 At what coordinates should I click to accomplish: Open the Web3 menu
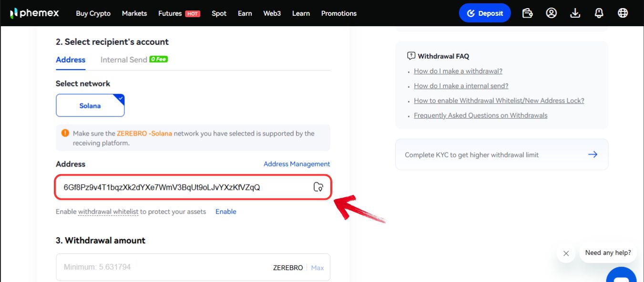[x=272, y=13]
